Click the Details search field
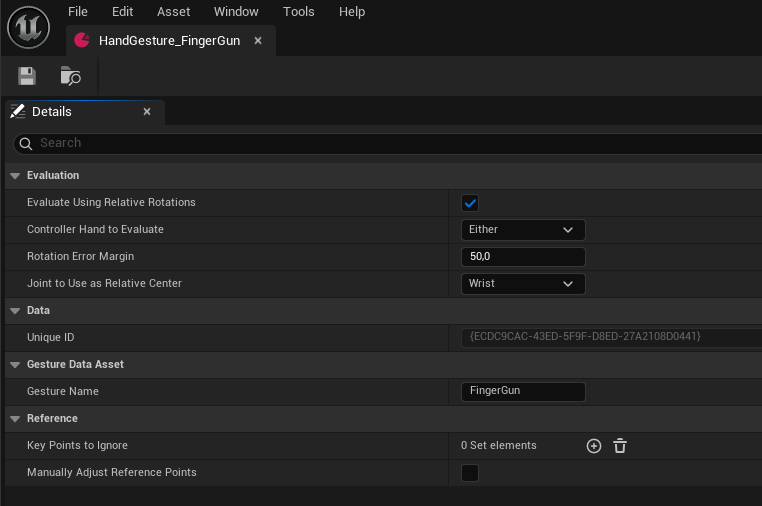The width and height of the screenshot is (762, 506). point(389,143)
